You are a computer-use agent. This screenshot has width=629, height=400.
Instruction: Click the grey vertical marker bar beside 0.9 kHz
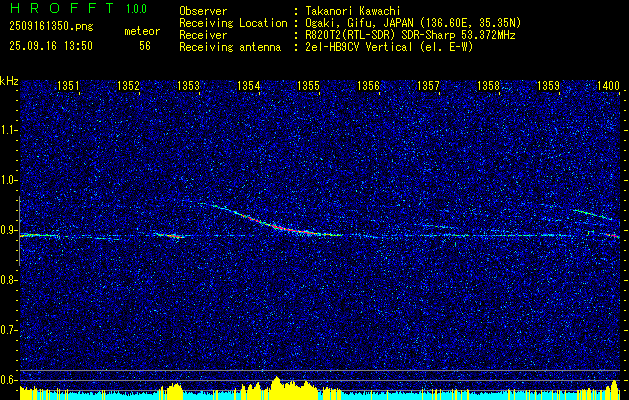pos(19,231)
